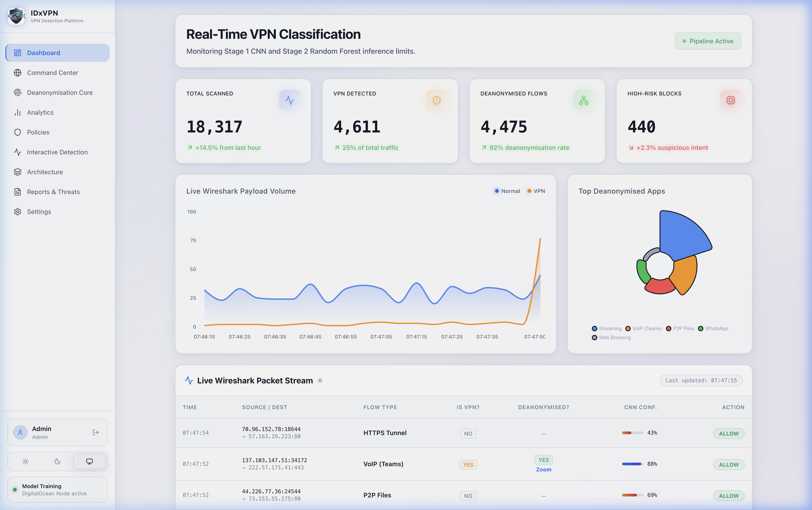Open the Command Center menu item
The height and width of the screenshot is (510, 812).
click(x=53, y=72)
